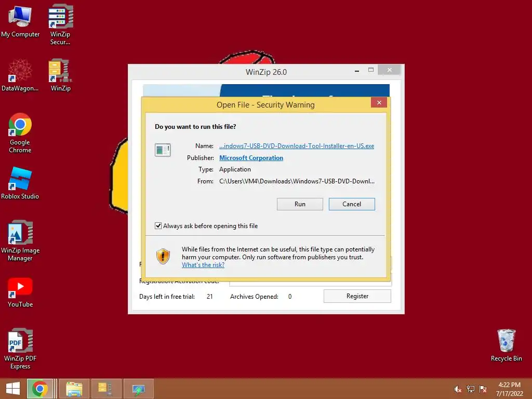Click Run to launch the installer

point(300,204)
